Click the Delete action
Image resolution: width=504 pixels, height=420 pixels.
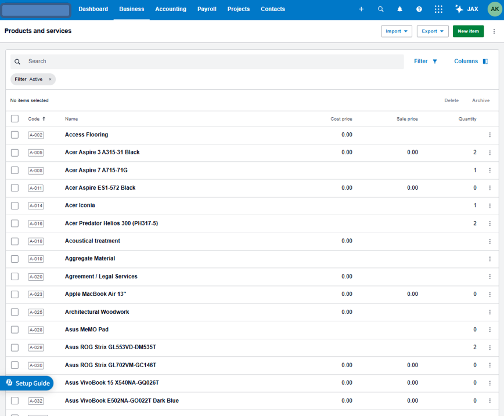coord(451,100)
